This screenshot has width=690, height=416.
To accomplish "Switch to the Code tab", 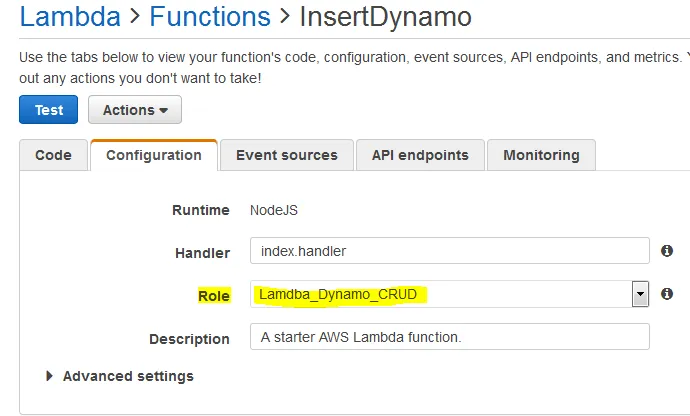I will 53,155.
